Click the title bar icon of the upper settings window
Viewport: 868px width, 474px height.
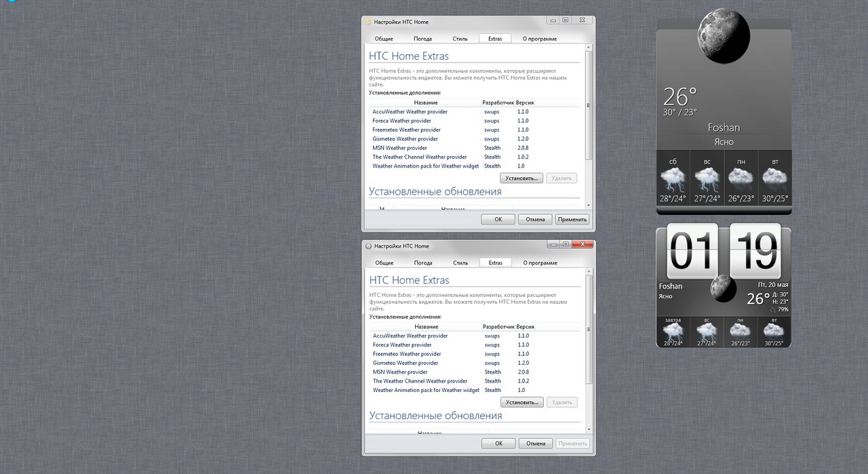368,22
